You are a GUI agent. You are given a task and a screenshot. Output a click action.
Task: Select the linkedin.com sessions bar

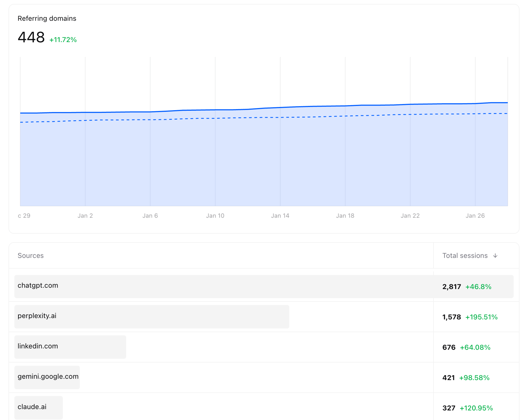(70, 347)
